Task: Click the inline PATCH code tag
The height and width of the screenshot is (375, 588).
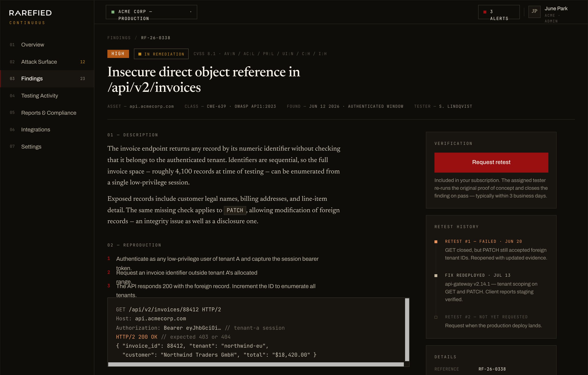Action: click(x=235, y=210)
